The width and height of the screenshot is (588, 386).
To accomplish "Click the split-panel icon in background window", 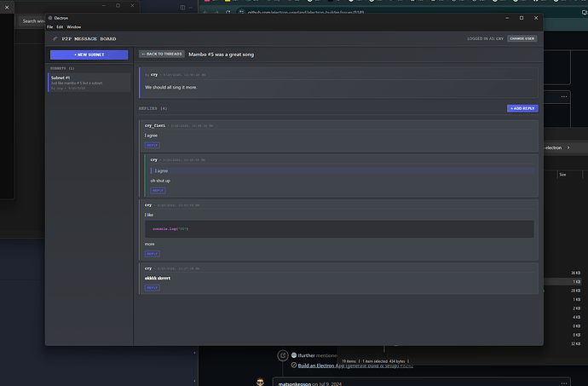I will (182, 7).
